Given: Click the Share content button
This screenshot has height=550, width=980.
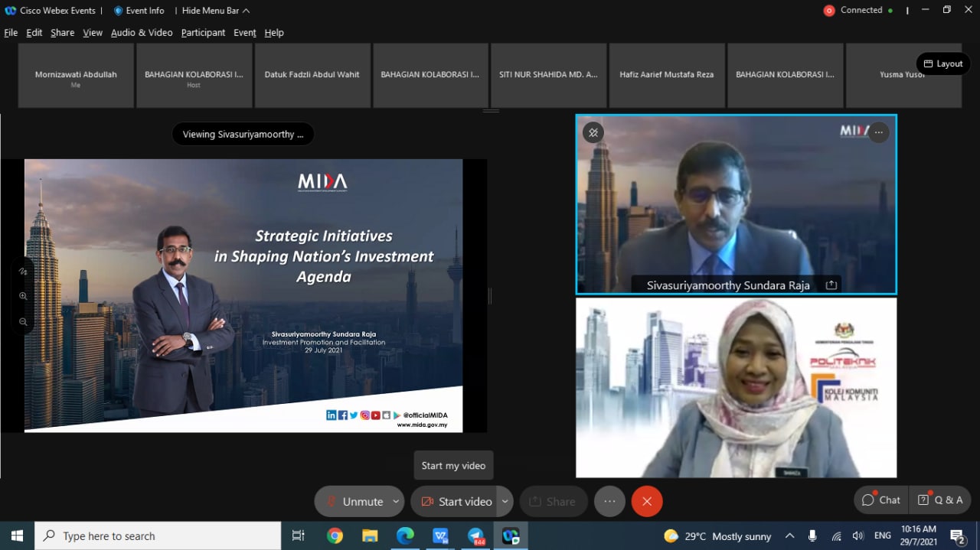Looking at the screenshot, I should click(554, 502).
